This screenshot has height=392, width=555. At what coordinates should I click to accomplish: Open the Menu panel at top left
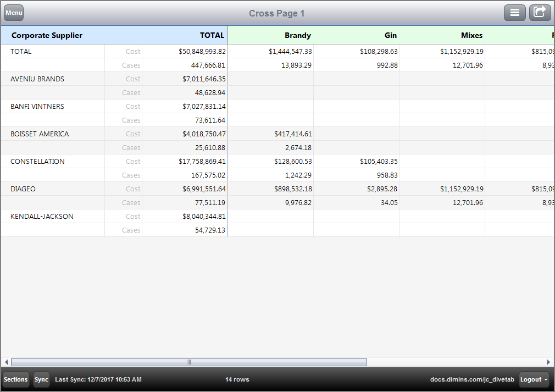13,12
